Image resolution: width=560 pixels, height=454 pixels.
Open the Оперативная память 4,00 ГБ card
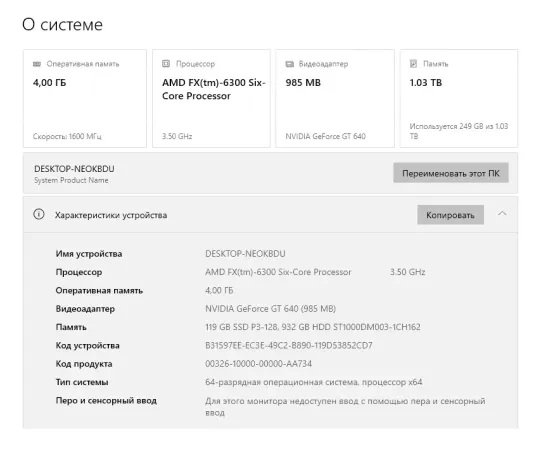coord(85,99)
